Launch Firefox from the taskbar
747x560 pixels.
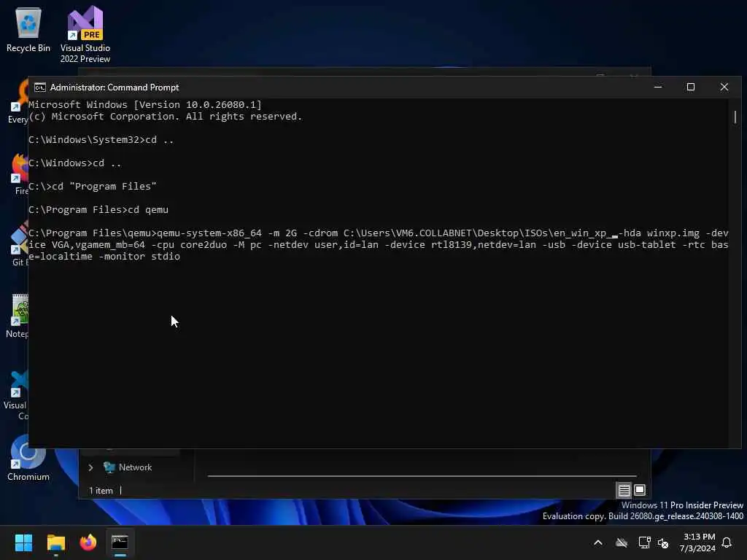click(88, 542)
